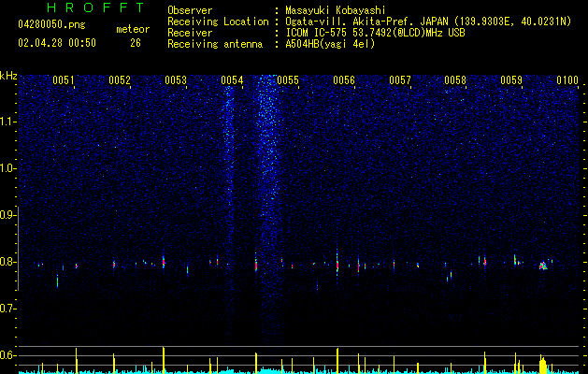Click the date stamp 02.04.28 00:50
The width and height of the screenshot is (588, 374).
[57, 43]
